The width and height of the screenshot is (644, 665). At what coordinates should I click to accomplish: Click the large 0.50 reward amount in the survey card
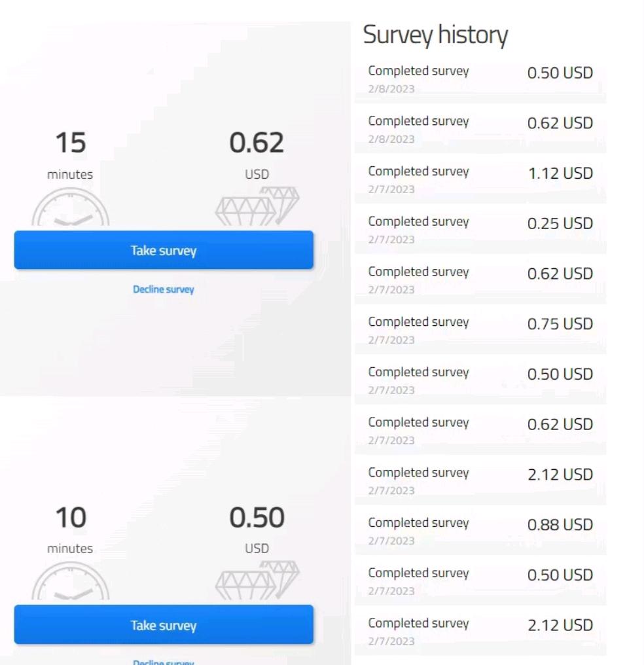click(x=257, y=518)
